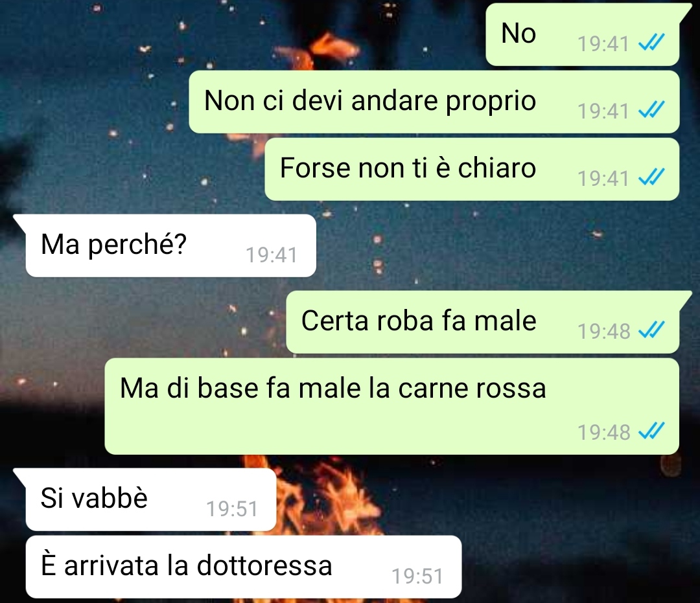The width and height of the screenshot is (700, 603).
Task: Select the 'Forse non ti è chiaro' bubble
Action: [472, 169]
